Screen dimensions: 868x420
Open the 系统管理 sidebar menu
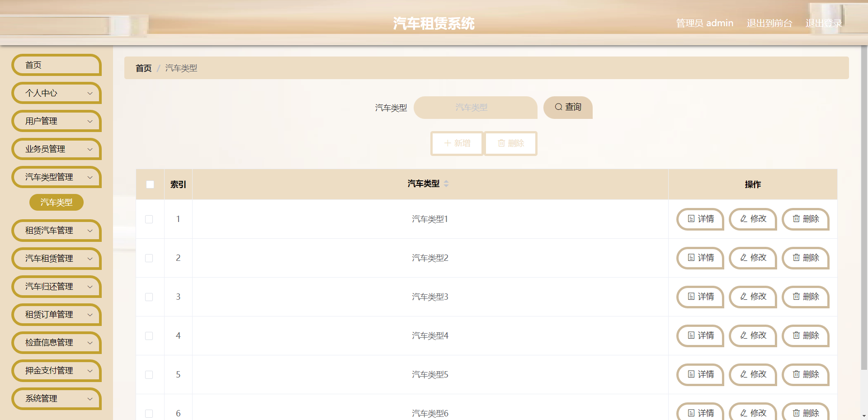pos(57,399)
